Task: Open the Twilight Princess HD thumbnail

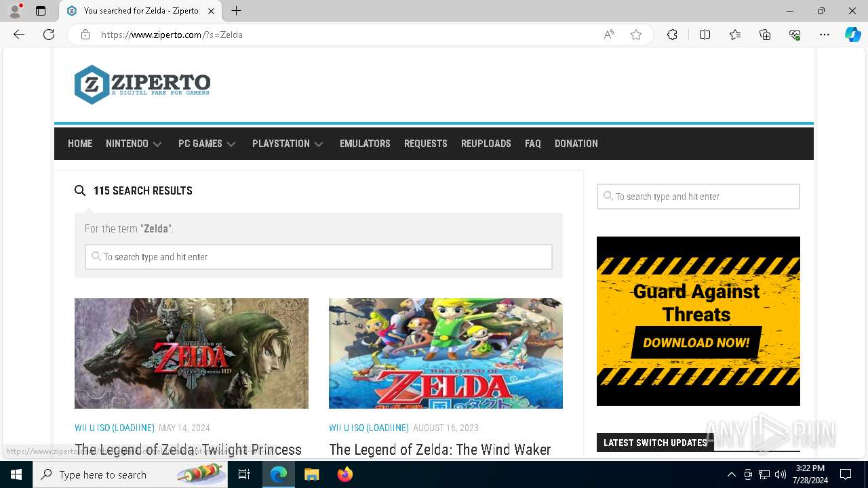Action: tap(191, 353)
